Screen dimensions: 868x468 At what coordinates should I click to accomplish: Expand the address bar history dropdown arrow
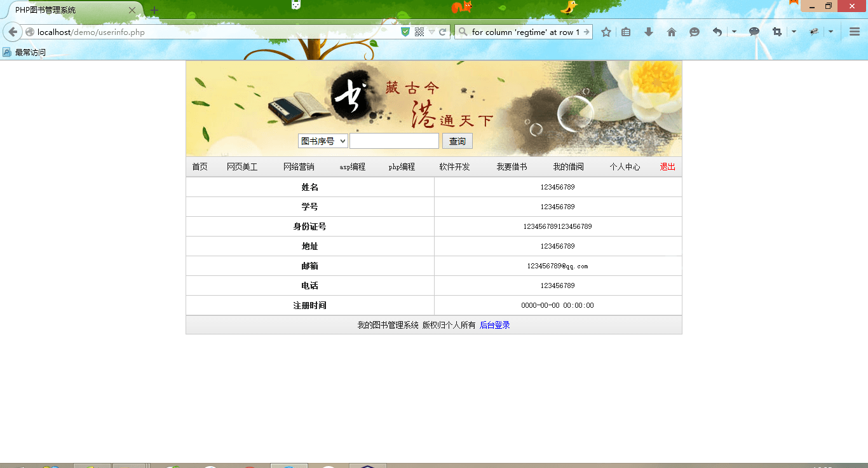click(x=431, y=32)
